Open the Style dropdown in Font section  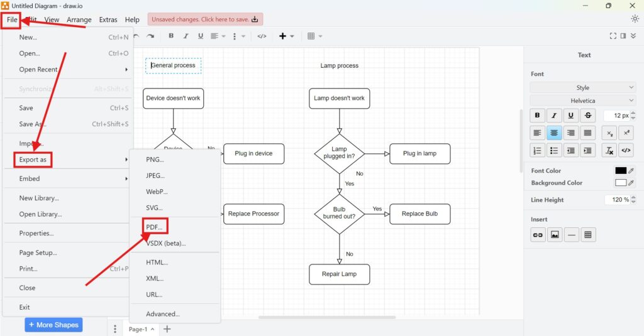[x=583, y=88]
